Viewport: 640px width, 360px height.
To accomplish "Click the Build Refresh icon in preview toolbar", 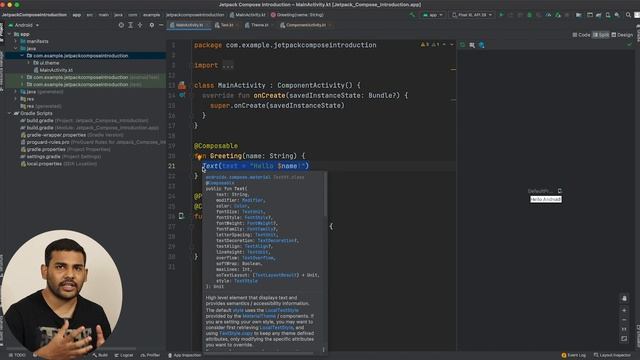I will click(462, 45).
